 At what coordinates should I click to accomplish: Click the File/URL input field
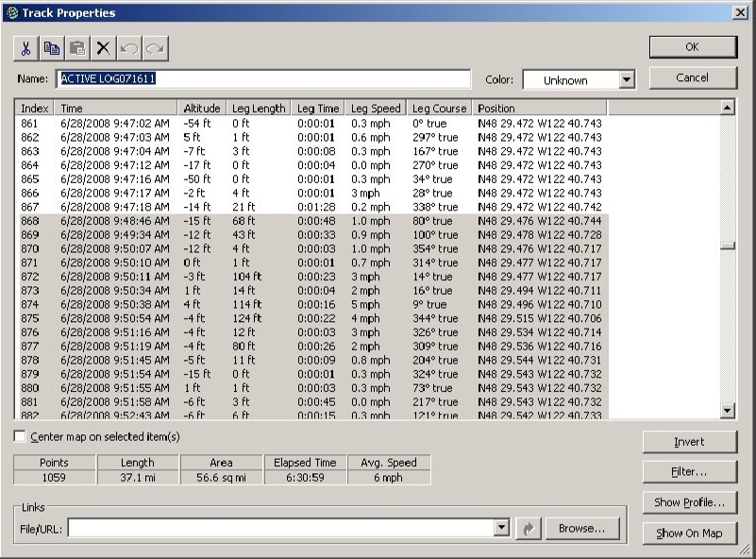pos(281,528)
